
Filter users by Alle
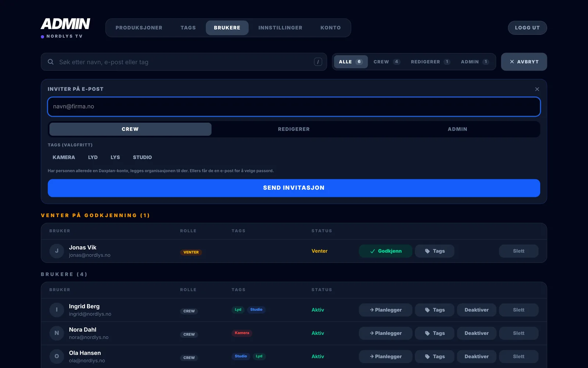(351, 62)
